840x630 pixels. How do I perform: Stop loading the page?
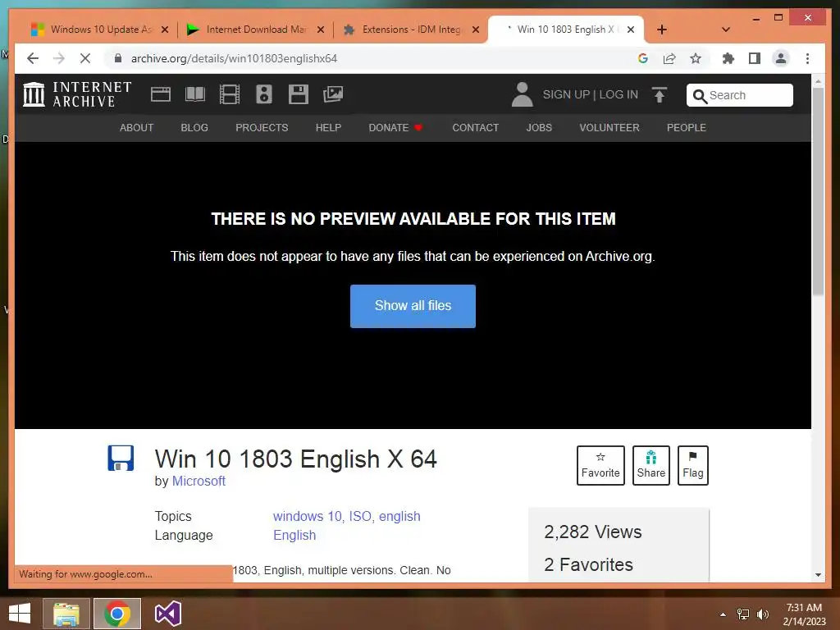point(85,58)
